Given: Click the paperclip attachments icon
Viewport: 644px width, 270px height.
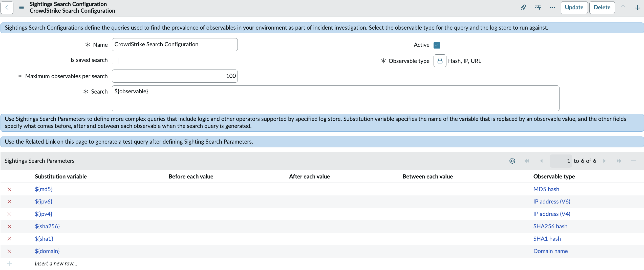Looking at the screenshot, I should [523, 8].
